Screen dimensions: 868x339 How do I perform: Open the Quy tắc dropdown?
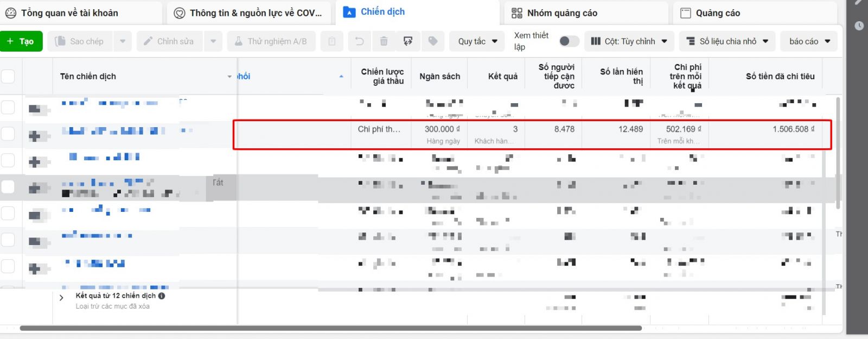click(477, 41)
